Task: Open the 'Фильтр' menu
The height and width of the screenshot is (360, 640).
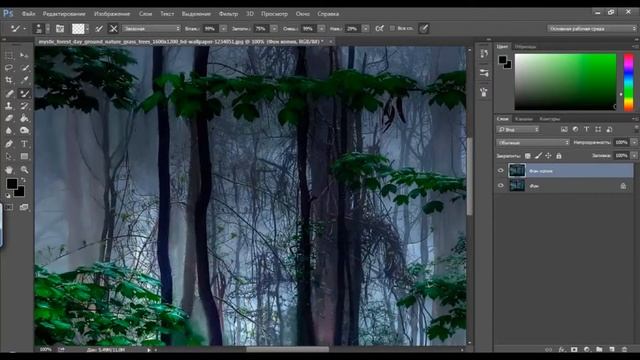Action: [x=228, y=13]
